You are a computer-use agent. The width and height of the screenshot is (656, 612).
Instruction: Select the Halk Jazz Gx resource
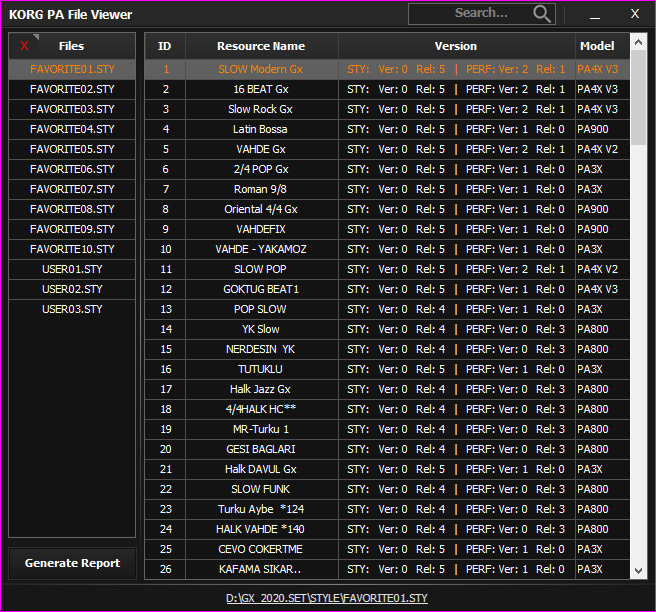coord(261,389)
